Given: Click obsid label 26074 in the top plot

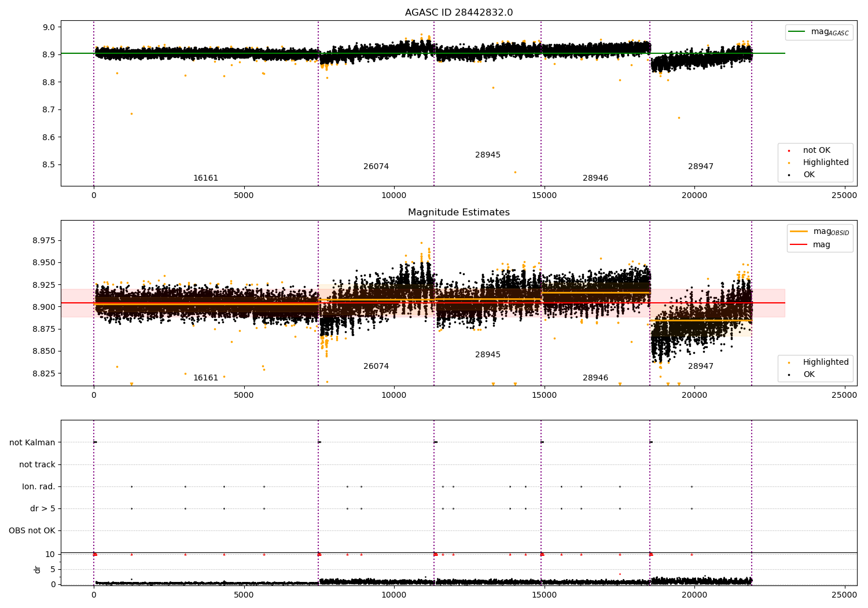Looking at the screenshot, I should click(376, 167).
